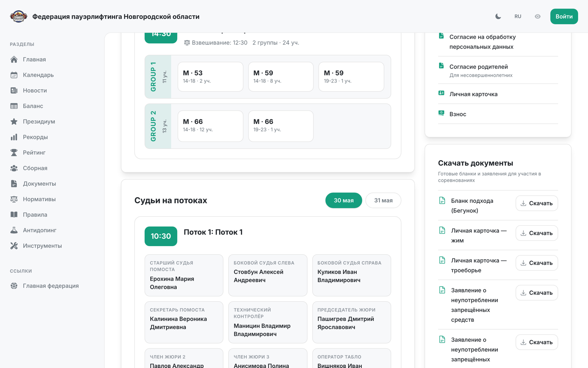The image size is (588, 368).
Task: Open the RU language selector
Action: coord(518,16)
